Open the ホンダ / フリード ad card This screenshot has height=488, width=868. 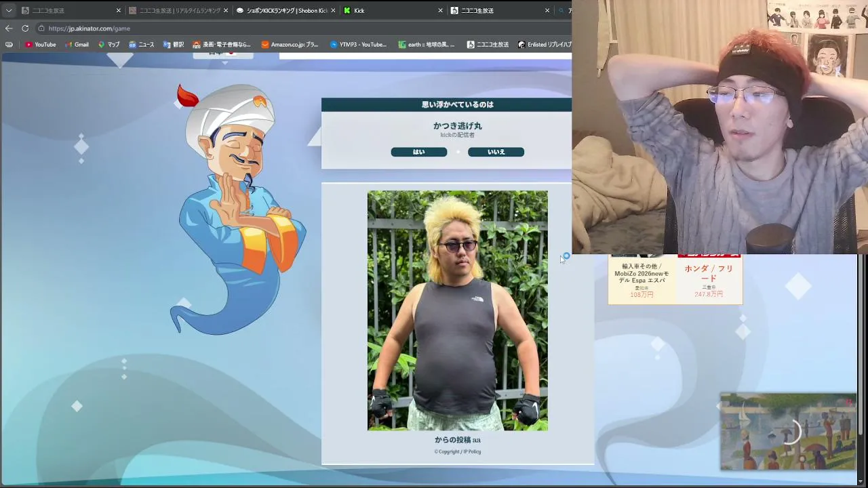point(709,279)
